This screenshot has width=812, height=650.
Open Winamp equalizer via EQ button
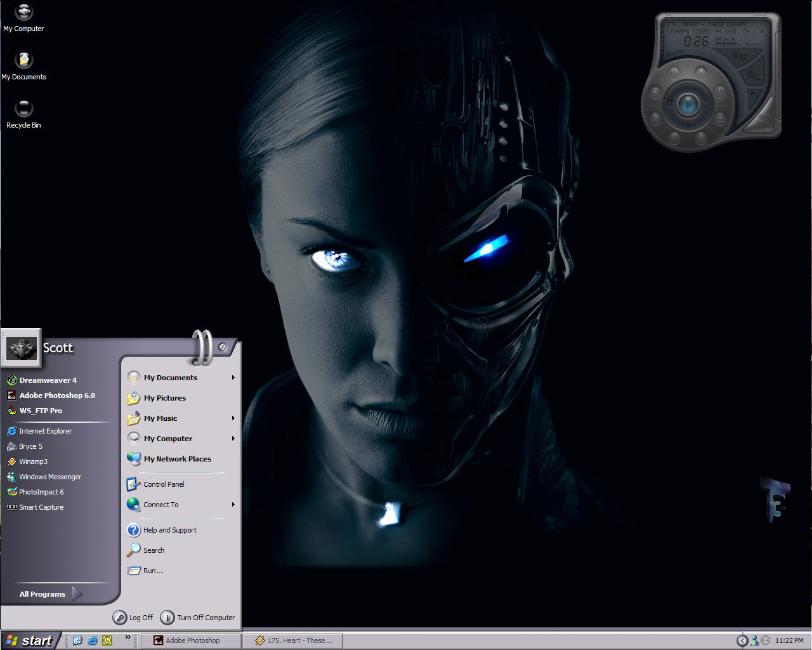pyautogui.click(x=739, y=55)
